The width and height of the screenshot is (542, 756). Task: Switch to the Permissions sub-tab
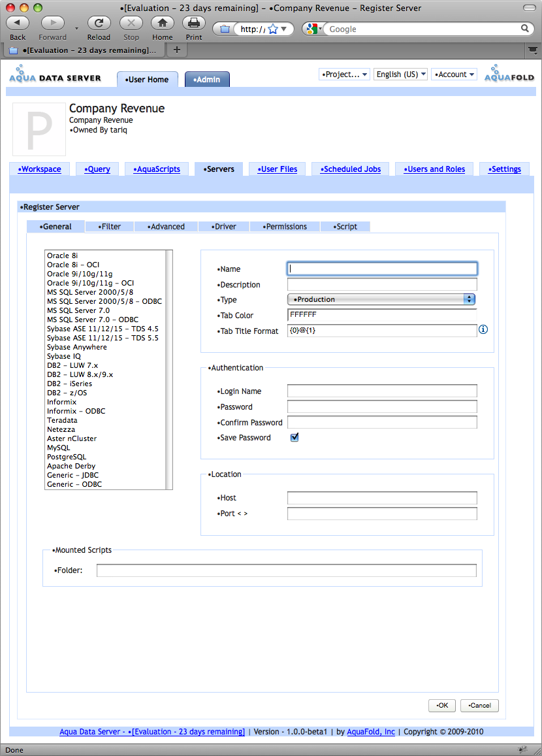tap(285, 227)
